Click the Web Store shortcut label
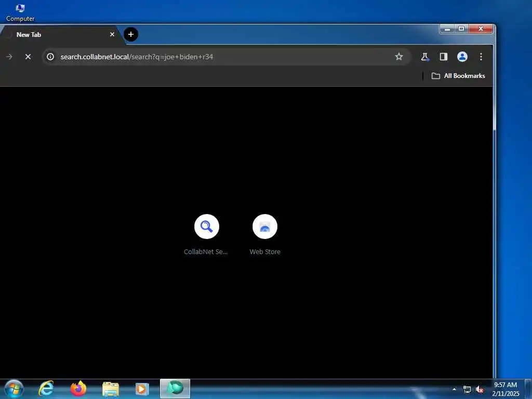Viewport: 532px width, 399px height. tap(265, 252)
